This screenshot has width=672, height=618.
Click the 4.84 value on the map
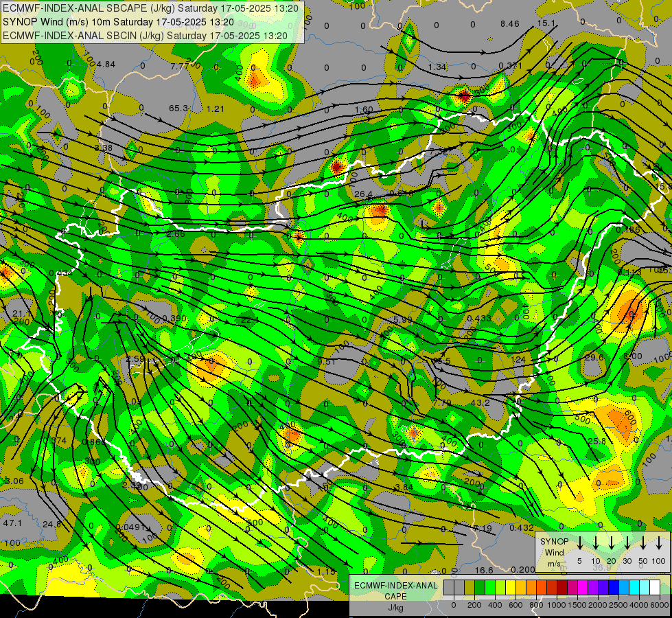(106, 65)
